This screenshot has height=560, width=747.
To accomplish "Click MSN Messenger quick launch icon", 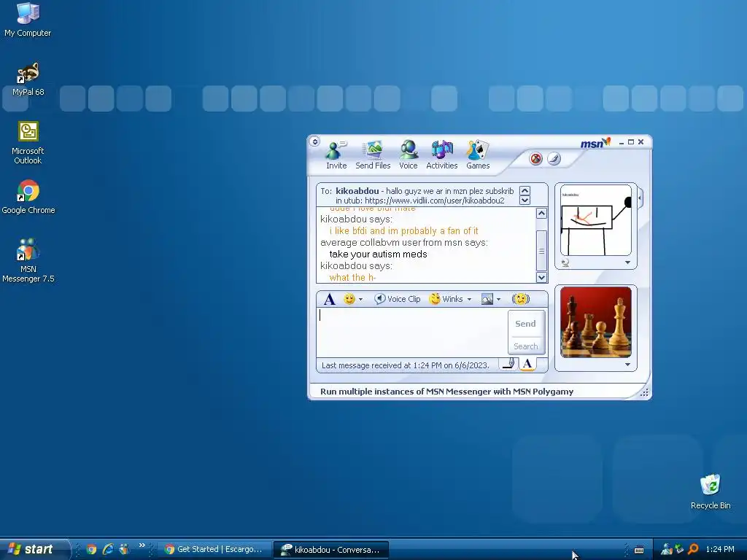I will click(x=124, y=549).
